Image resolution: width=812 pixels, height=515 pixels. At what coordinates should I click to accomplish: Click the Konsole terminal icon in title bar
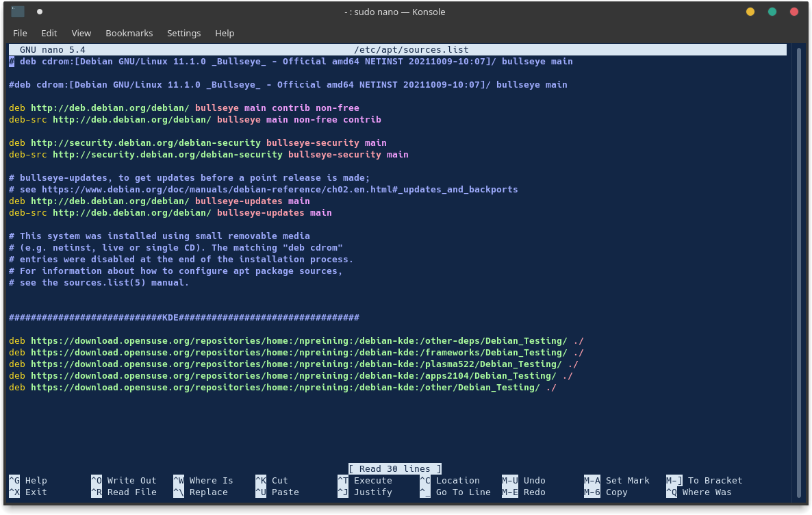[x=18, y=12]
